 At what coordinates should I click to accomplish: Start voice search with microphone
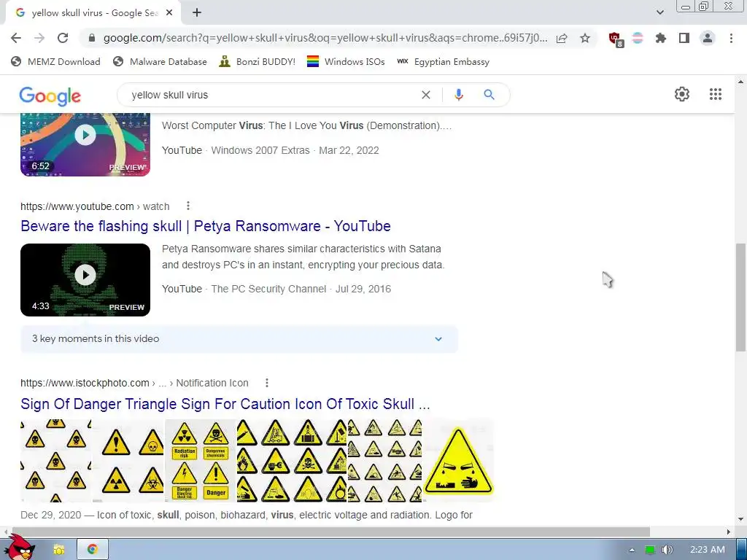click(459, 95)
